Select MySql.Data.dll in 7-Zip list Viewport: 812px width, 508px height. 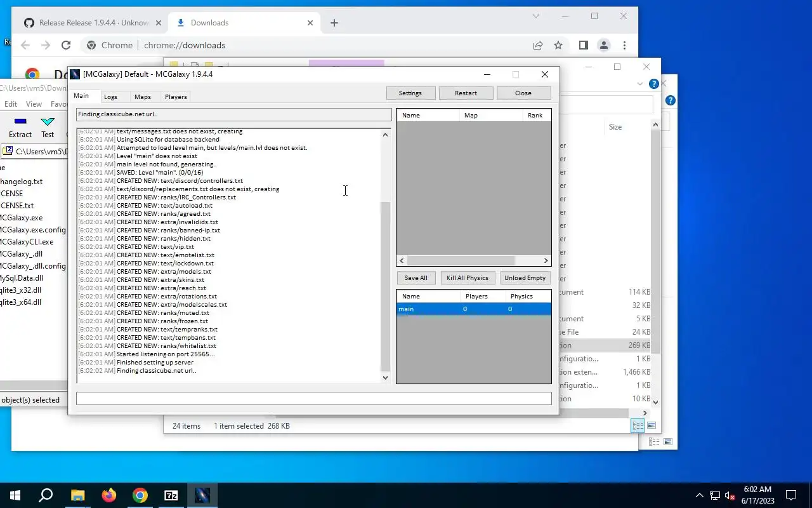click(22, 278)
